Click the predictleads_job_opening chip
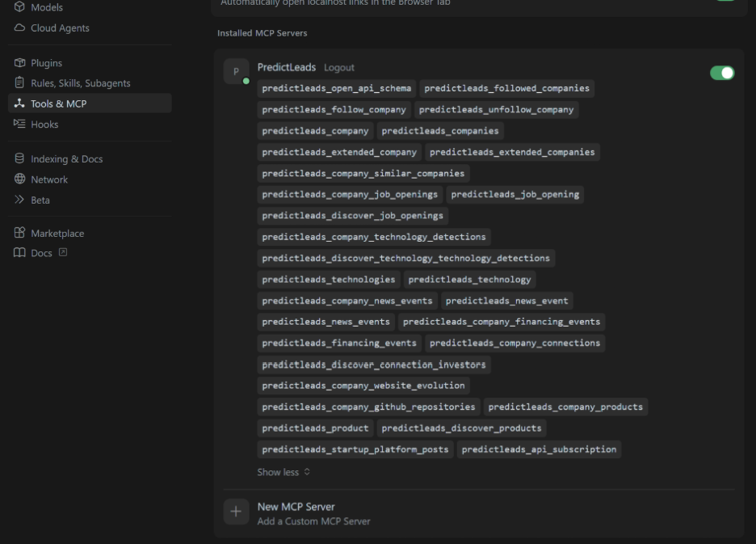The image size is (756, 544). pos(515,195)
